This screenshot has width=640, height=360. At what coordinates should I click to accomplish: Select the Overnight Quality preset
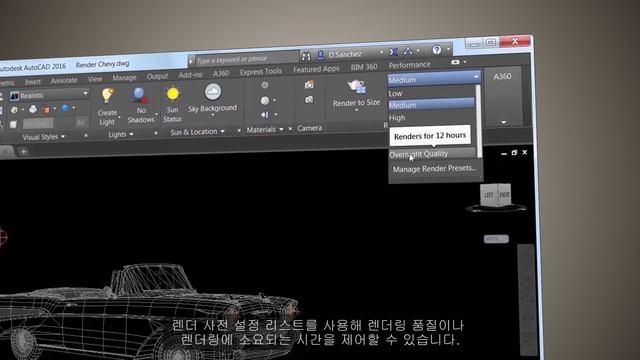(x=432, y=154)
